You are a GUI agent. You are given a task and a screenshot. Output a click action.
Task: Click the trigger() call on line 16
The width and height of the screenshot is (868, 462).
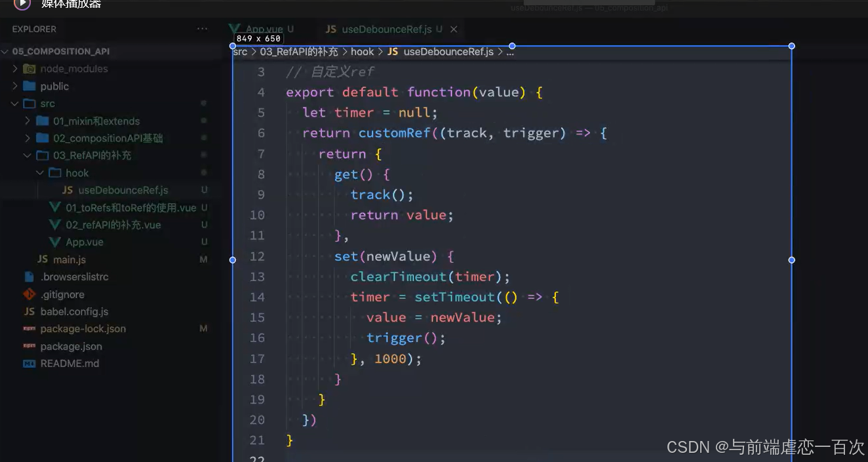click(406, 338)
